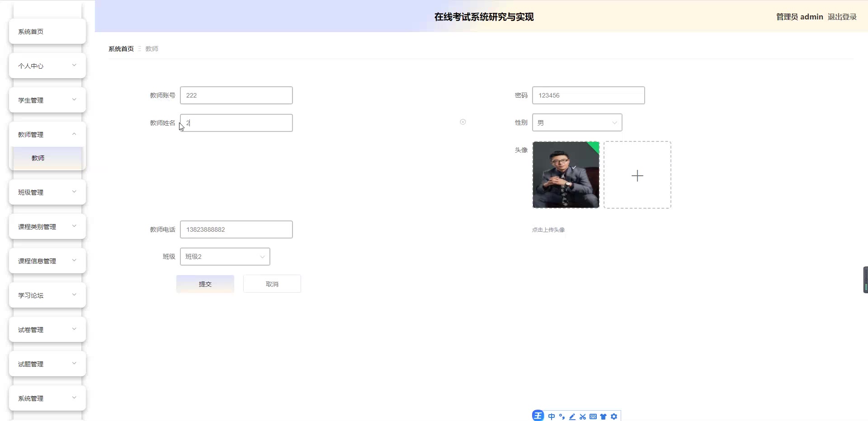Screen dimensions: 868x421
Task: Click the dark side handle at right edge
Action: [865, 280]
